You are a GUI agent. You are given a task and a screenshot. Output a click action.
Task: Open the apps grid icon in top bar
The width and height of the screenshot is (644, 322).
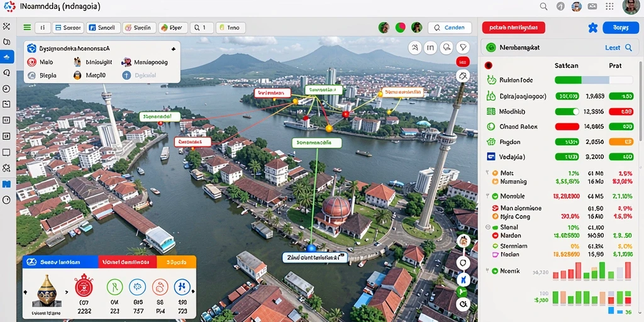[609, 6]
